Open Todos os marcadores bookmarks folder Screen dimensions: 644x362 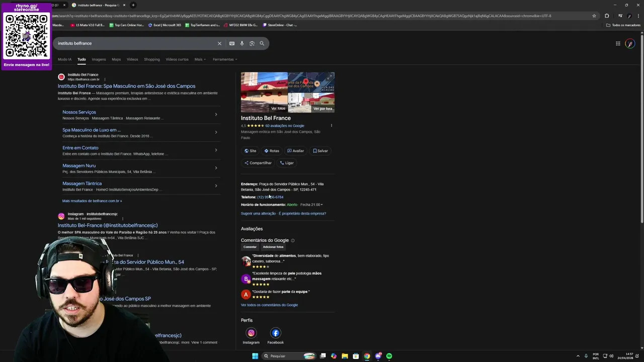(x=623, y=25)
